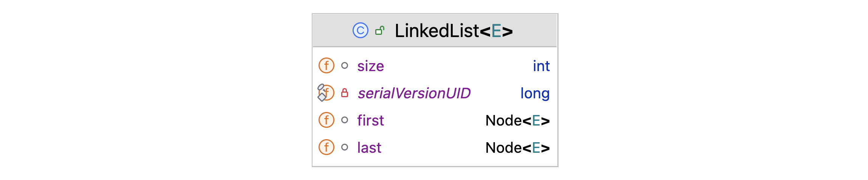
Task: Click the E type parameter in class header
Action: tap(496, 31)
